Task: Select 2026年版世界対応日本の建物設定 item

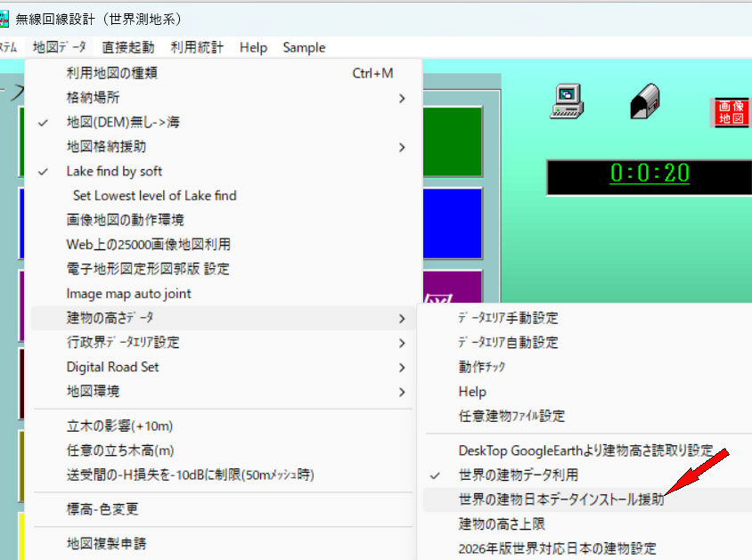Action: click(x=557, y=548)
